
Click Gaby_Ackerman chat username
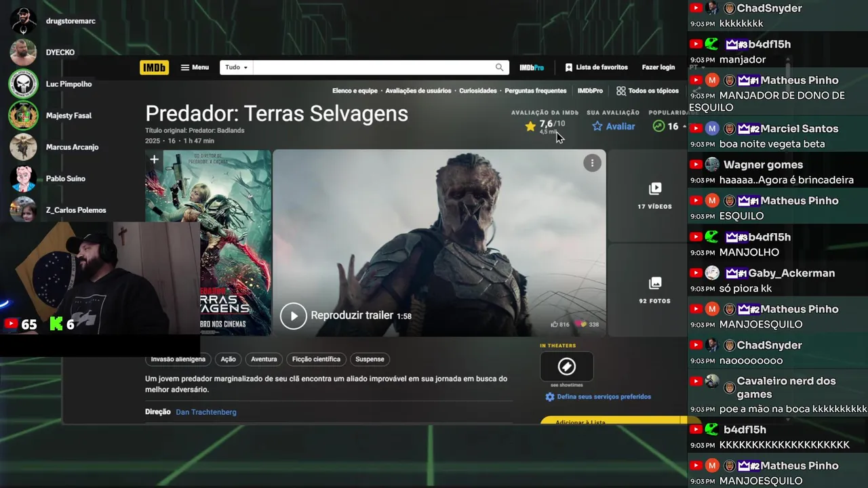pos(791,273)
